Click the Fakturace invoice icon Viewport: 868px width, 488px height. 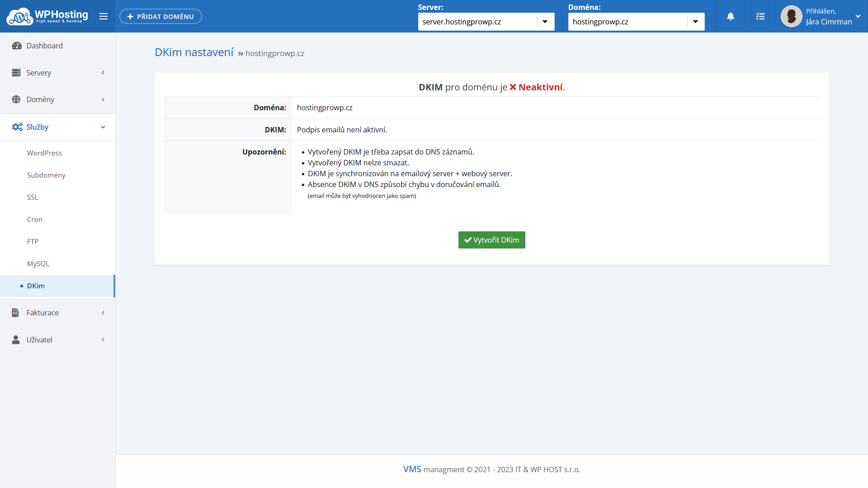pyautogui.click(x=15, y=313)
